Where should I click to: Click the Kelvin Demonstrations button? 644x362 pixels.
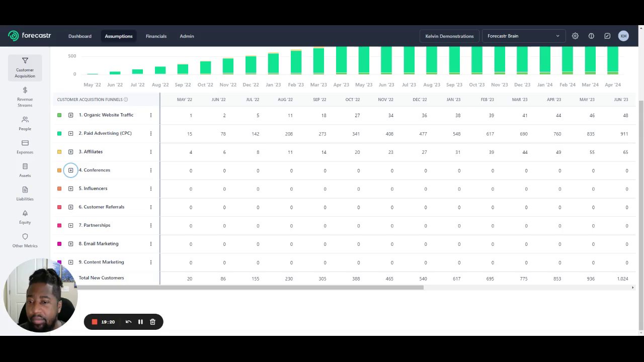(449, 36)
